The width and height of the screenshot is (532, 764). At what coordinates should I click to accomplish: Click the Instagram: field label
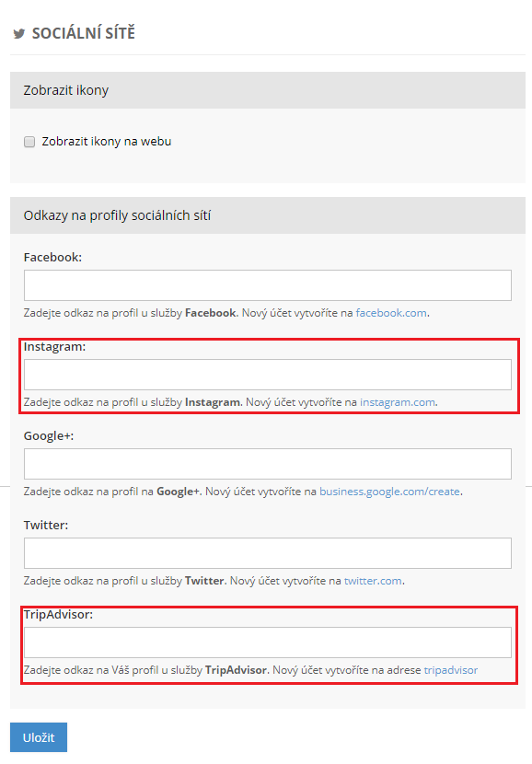pos(54,346)
